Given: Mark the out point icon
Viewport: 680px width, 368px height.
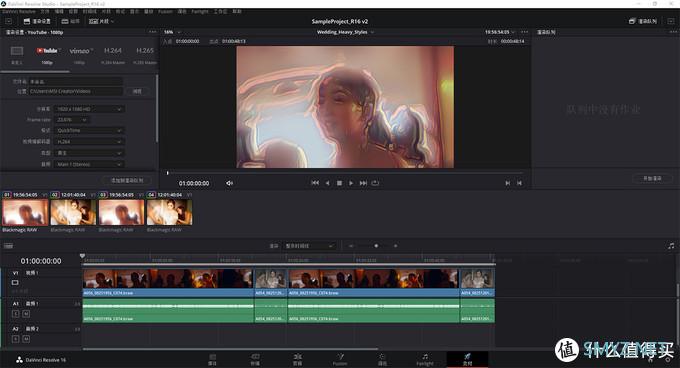Looking at the screenshot, I should [519, 183].
